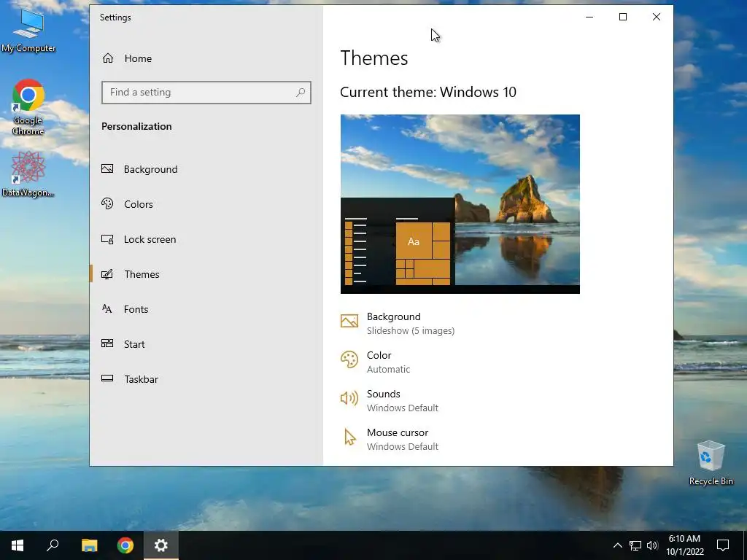Image resolution: width=747 pixels, height=560 pixels.
Task: Close the Settings window
Action: point(657,17)
